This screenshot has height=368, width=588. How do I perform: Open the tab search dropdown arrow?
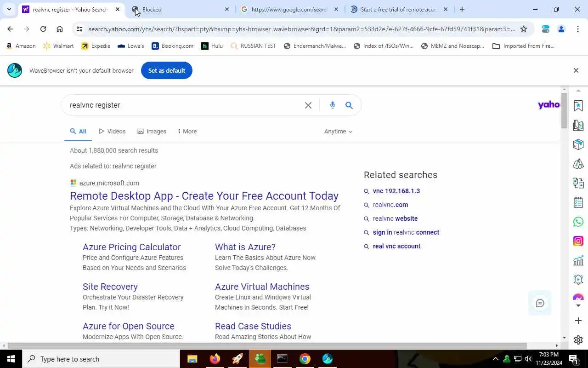[9, 9]
